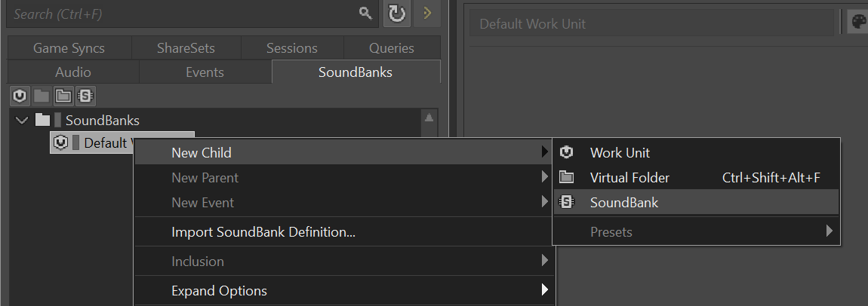Click the tree scrollbar up arrow
868x306 pixels.
click(x=429, y=118)
